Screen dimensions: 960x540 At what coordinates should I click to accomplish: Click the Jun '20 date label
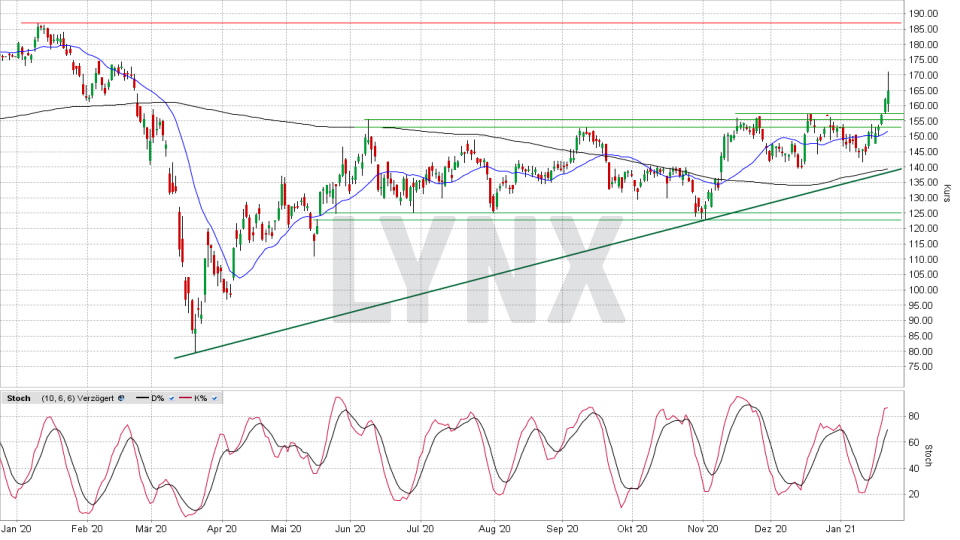point(351,529)
